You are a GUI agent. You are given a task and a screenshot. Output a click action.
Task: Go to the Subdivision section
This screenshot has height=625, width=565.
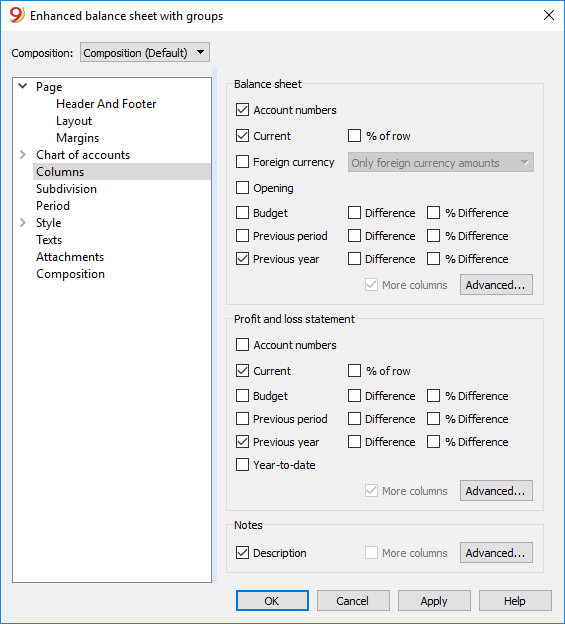pyautogui.click(x=66, y=189)
